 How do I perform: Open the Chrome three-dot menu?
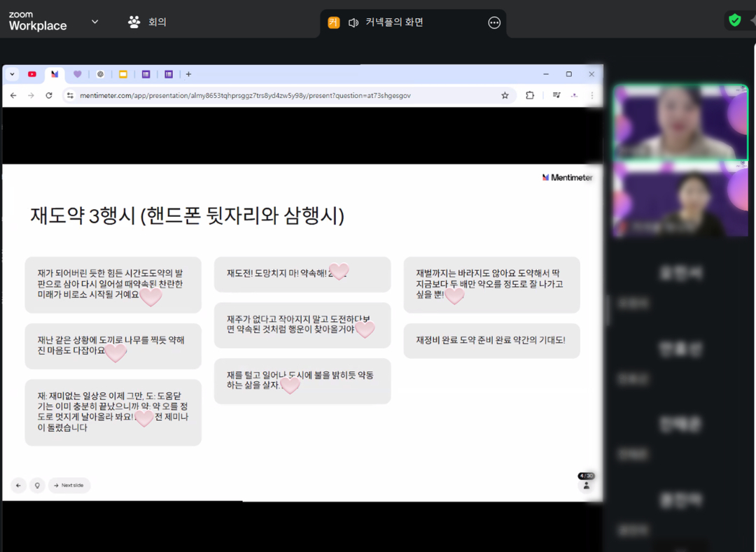592,95
